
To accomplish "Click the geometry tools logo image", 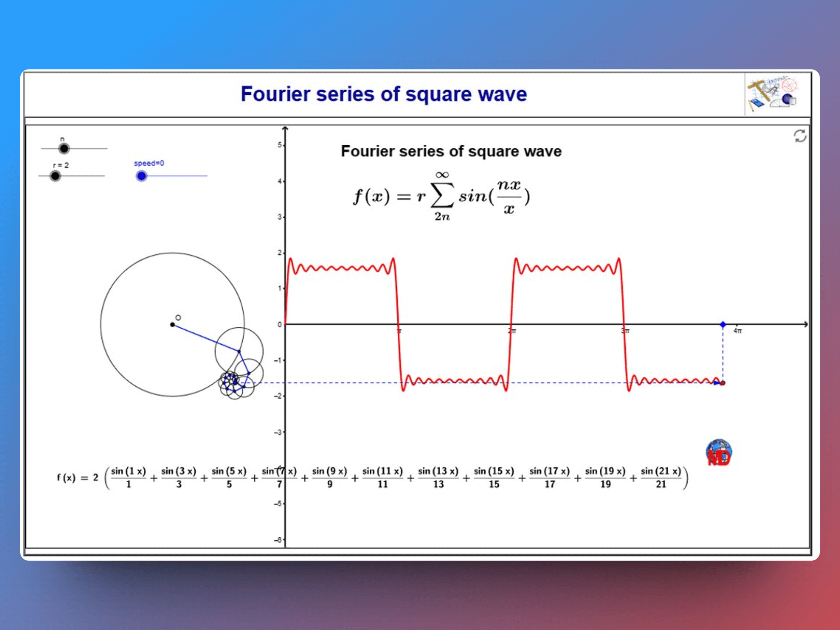I will (x=773, y=94).
